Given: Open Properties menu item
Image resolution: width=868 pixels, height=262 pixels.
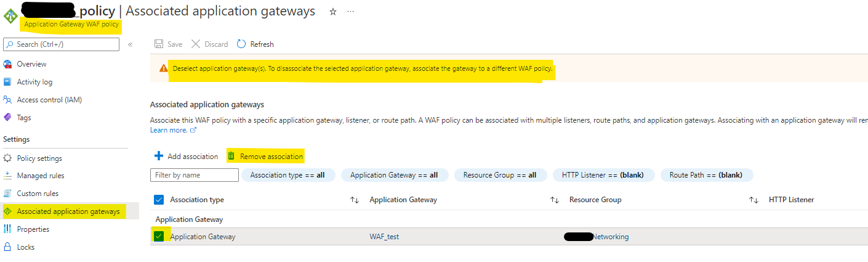Looking at the screenshot, I should pos(33,229).
